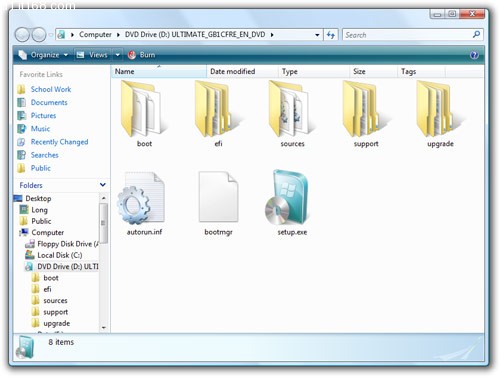This screenshot has height=377, width=500.
Task: Select Floppy Disk Drive in folder tree
Action: pyautogui.click(x=68, y=244)
